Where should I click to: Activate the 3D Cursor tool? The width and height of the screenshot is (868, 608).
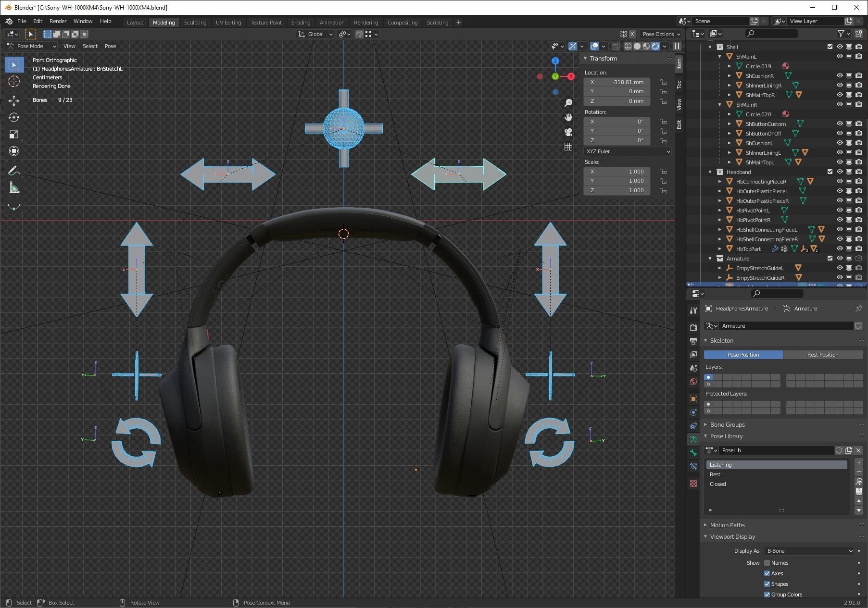[x=14, y=81]
